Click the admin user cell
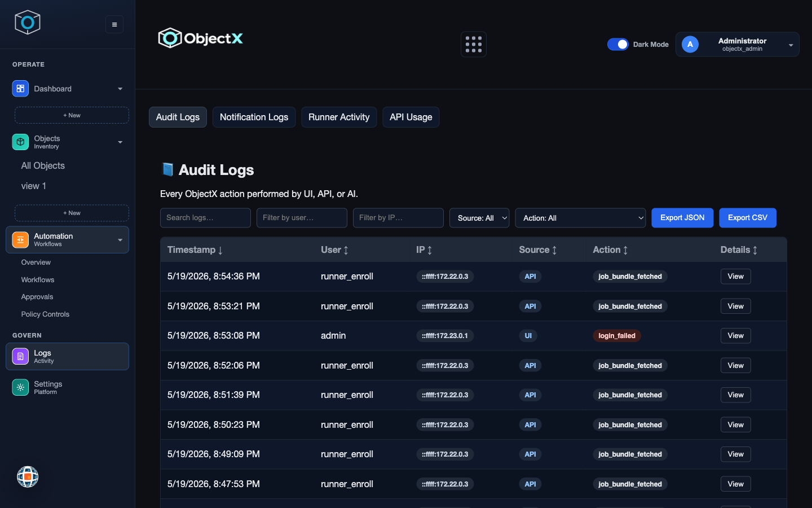This screenshot has height=508, width=812. (333, 336)
